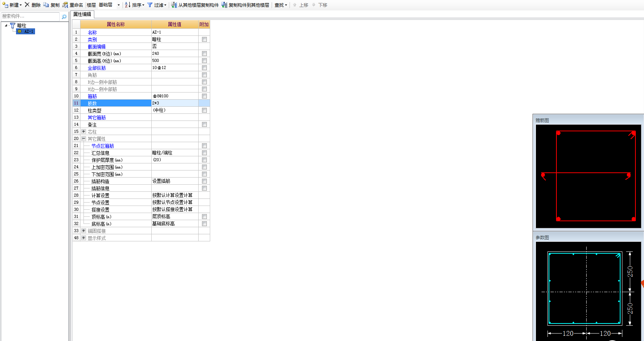Click the 参数图 section diagram
Screen dimensions: 644x341
click(588, 291)
